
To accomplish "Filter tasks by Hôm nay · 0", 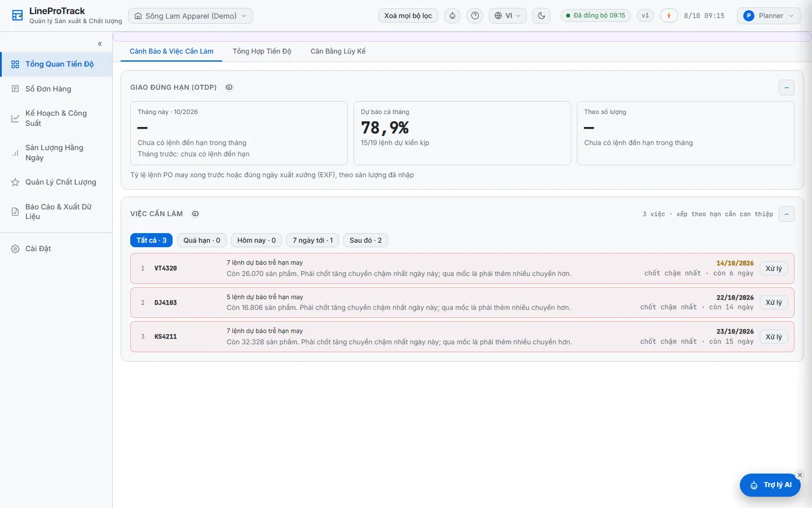I will pyautogui.click(x=257, y=240).
